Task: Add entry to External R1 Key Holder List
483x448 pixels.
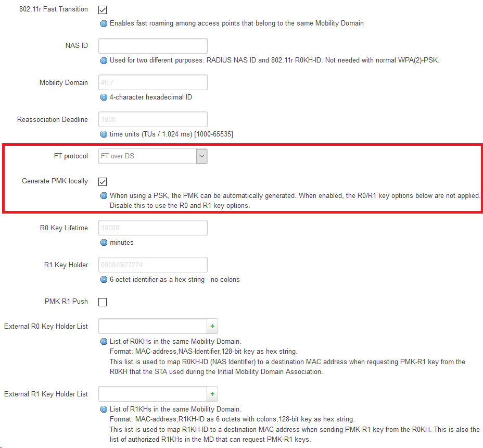Action: [x=212, y=394]
